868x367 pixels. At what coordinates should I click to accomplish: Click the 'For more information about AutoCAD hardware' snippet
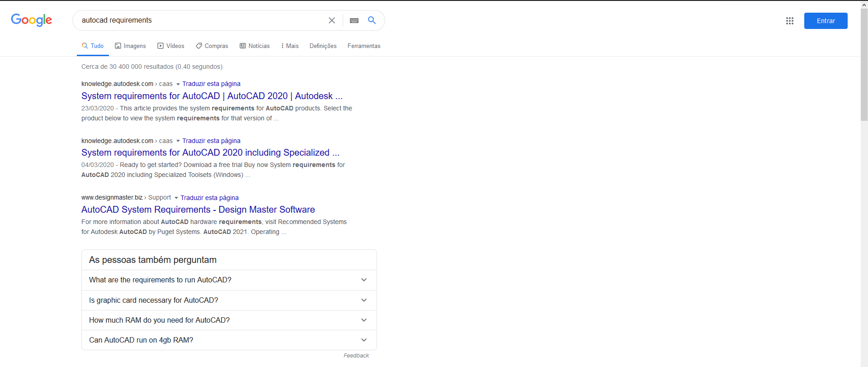pyautogui.click(x=214, y=227)
